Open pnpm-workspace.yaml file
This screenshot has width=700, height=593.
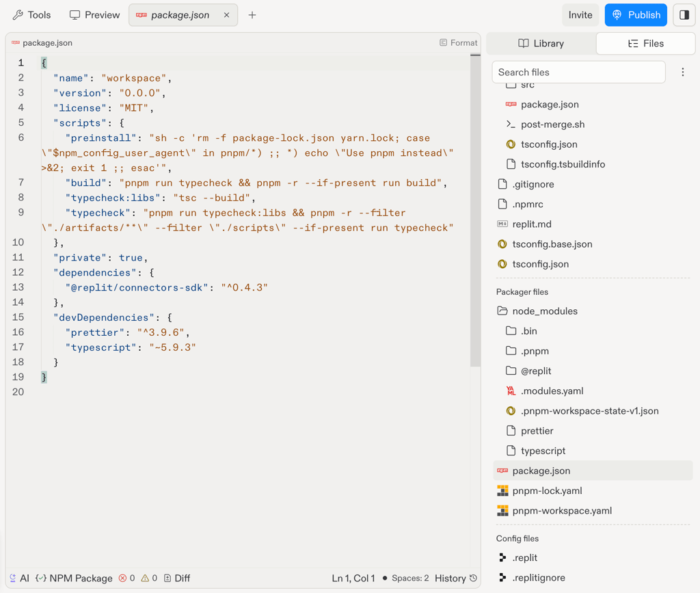tap(562, 511)
